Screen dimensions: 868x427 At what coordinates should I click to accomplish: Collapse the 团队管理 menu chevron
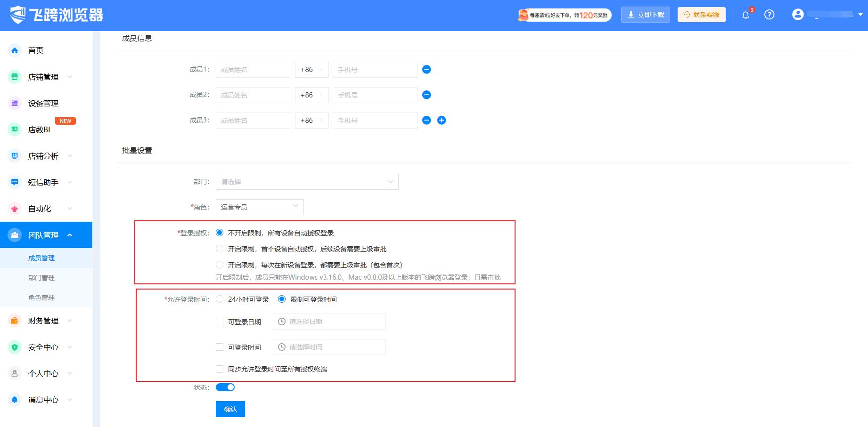click(x=70, y=235)
